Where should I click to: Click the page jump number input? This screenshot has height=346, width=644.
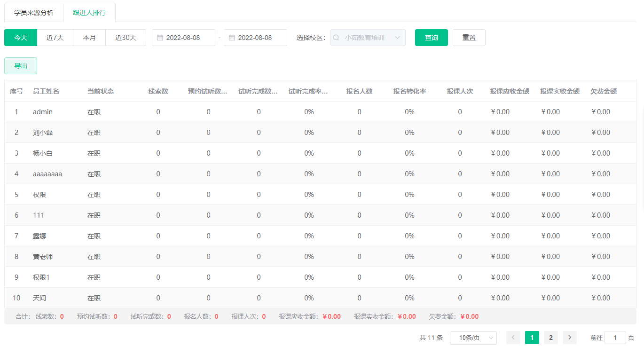pyautogui.click(x=615, y=338)
